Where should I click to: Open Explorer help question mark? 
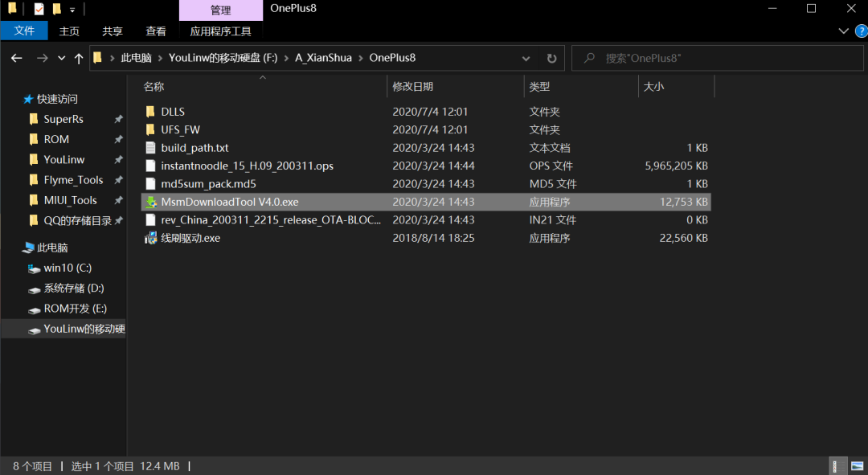pos(862,31)
